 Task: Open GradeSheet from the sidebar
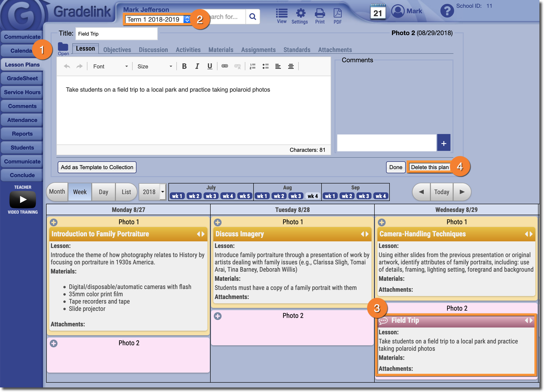(22, 78)
